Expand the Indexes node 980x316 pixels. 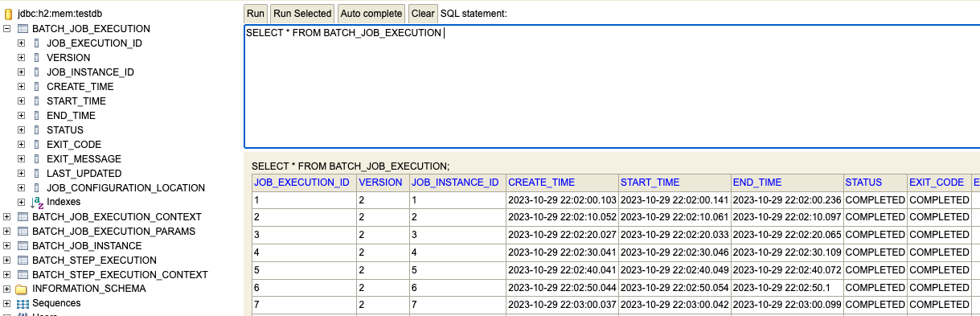[x=22, y=202]
